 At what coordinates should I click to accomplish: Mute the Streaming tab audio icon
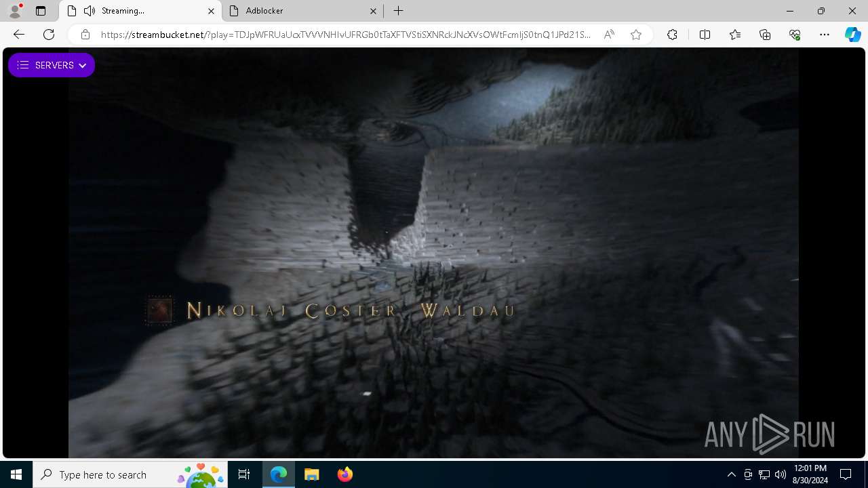pyautogui.click(x=90, y=11)
